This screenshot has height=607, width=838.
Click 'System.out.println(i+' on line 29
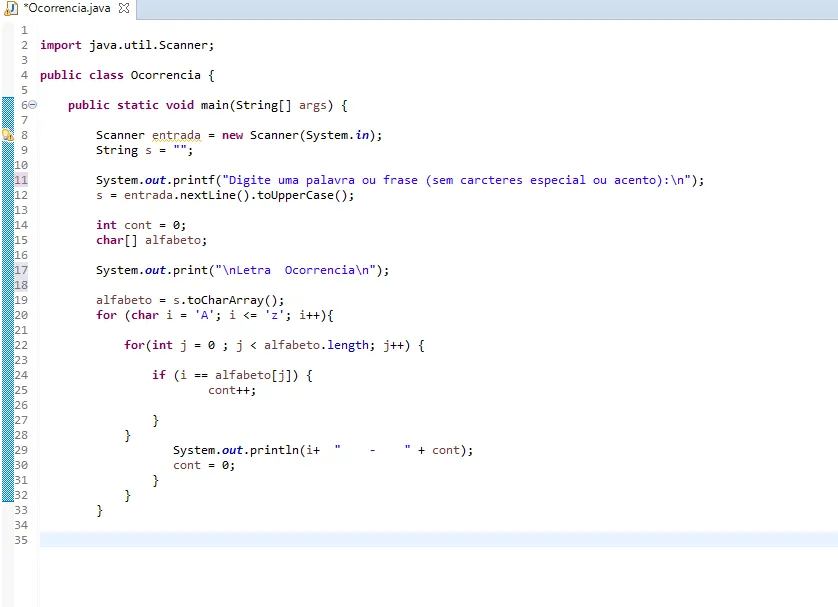246,450
